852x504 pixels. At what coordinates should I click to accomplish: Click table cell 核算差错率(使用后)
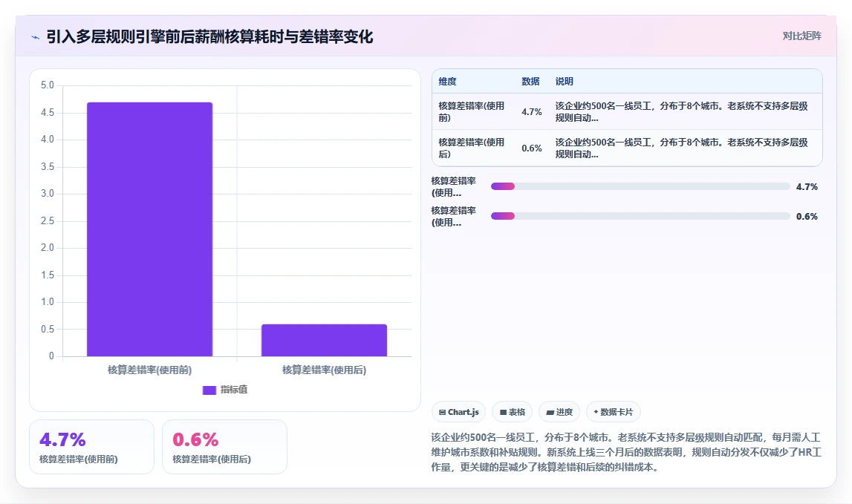pyautogui.click(x=472, y=148)
